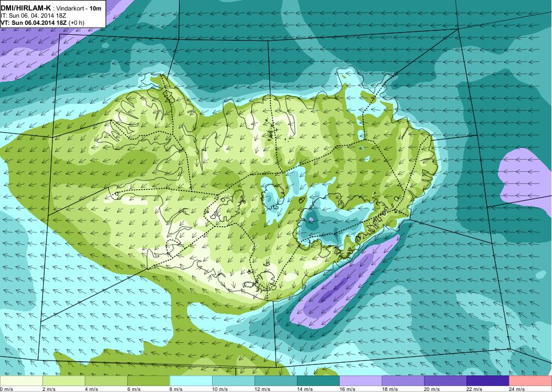Click the "4 m/s" legend label
Screen dimensions: 552x392
point(92,389)
